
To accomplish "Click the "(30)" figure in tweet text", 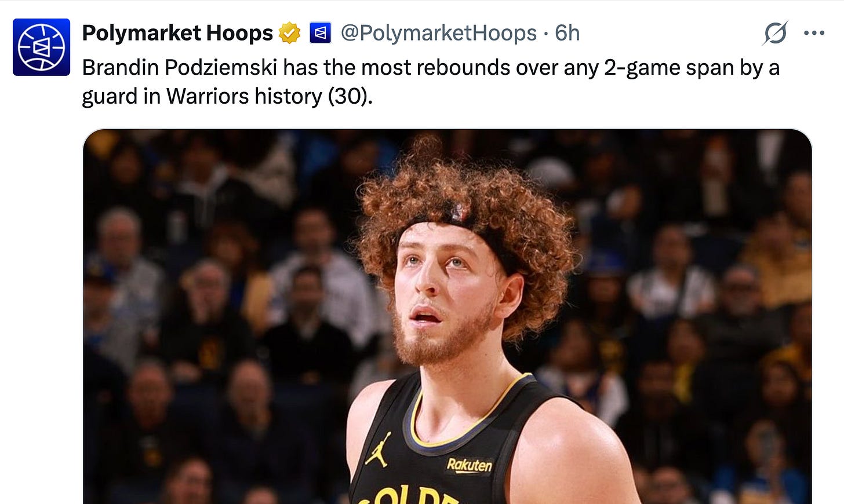I will pos(350,96).
